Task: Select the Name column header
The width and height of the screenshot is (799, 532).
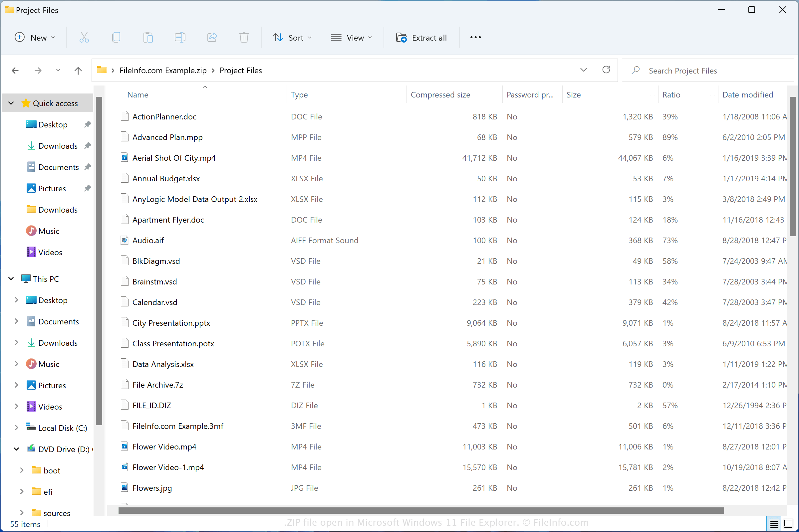Action: tap(138, 94)
